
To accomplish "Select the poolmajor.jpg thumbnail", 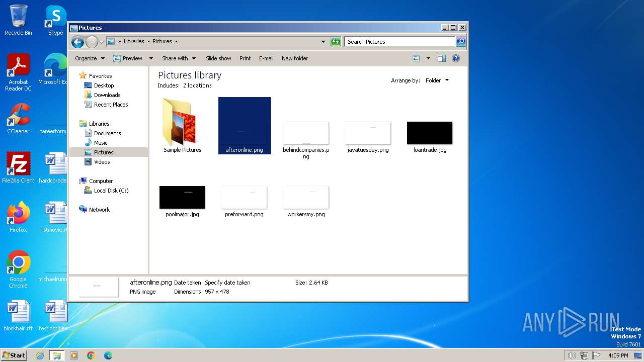I will 182,198.
